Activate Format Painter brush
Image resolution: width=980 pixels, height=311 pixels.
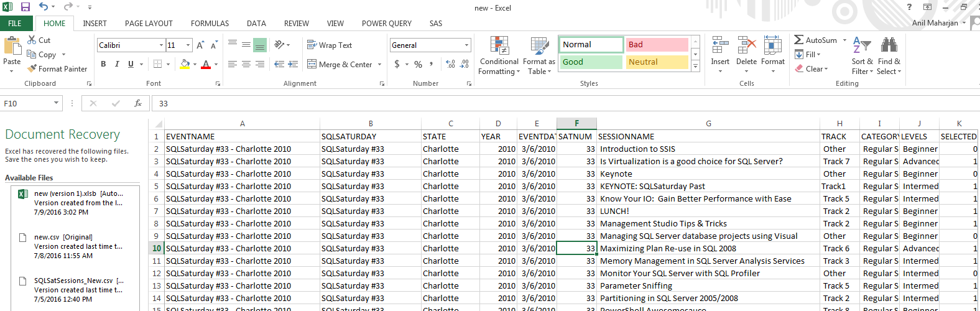click(x=32, y=68)
